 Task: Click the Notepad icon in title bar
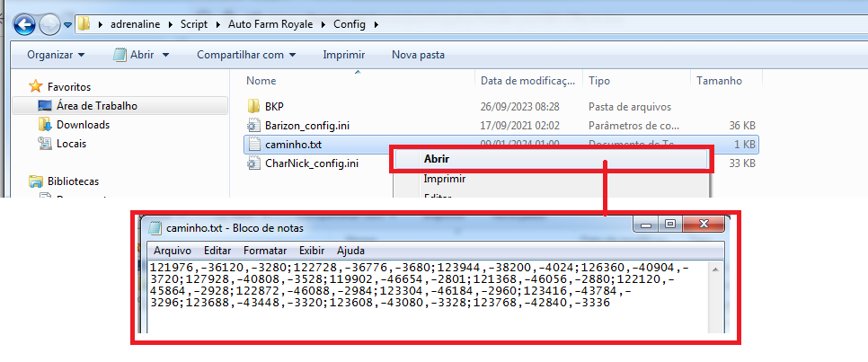pyautogui.click(x=155, y=228)
